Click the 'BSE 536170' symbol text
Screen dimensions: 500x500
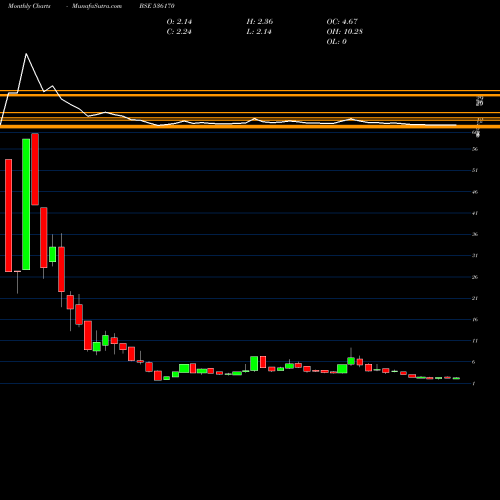coord(157,6)
